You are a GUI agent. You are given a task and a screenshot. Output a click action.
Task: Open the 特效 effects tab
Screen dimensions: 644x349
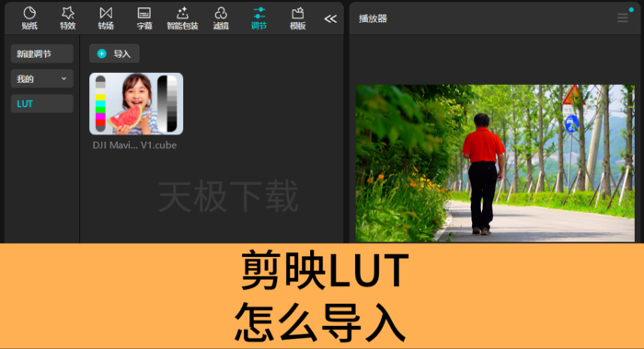click(x=68, y=18)
